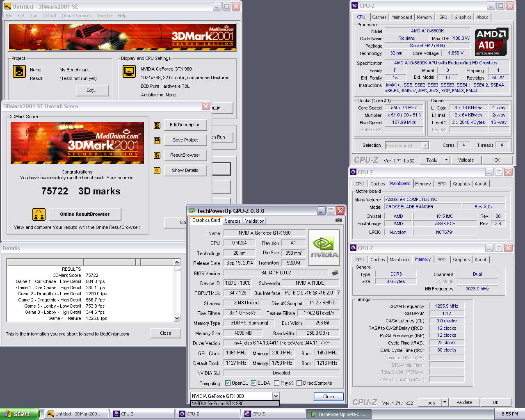
Task: Click Close button in GPU-Z
Action: pyautogui.click(x=329, y=397)
